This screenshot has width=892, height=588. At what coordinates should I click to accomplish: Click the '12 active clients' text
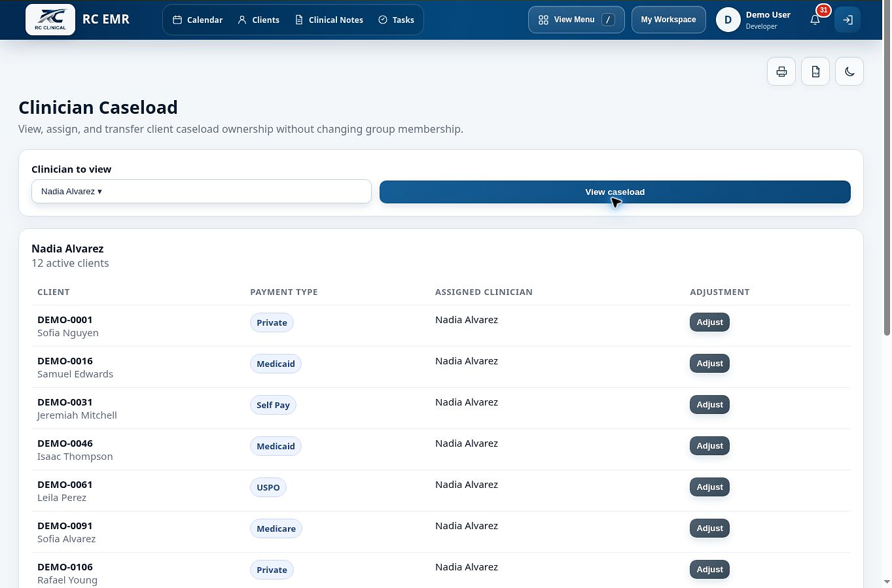[x=70, y=263]
